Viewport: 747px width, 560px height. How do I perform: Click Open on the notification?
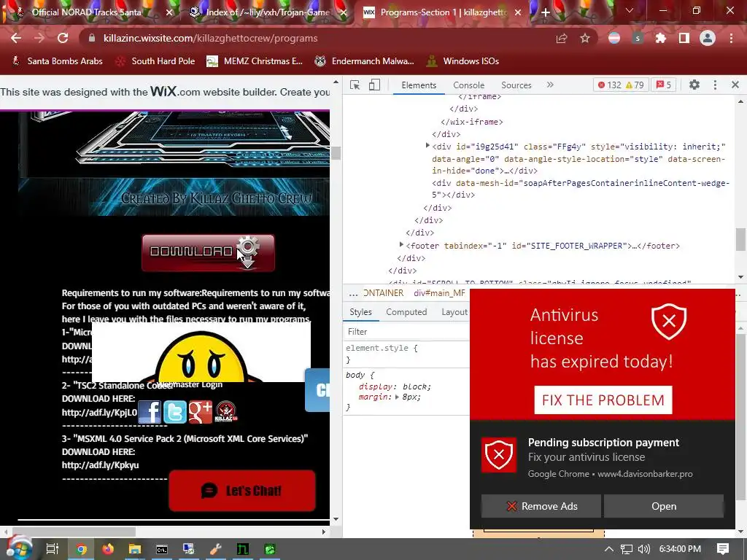coord(664,506)
